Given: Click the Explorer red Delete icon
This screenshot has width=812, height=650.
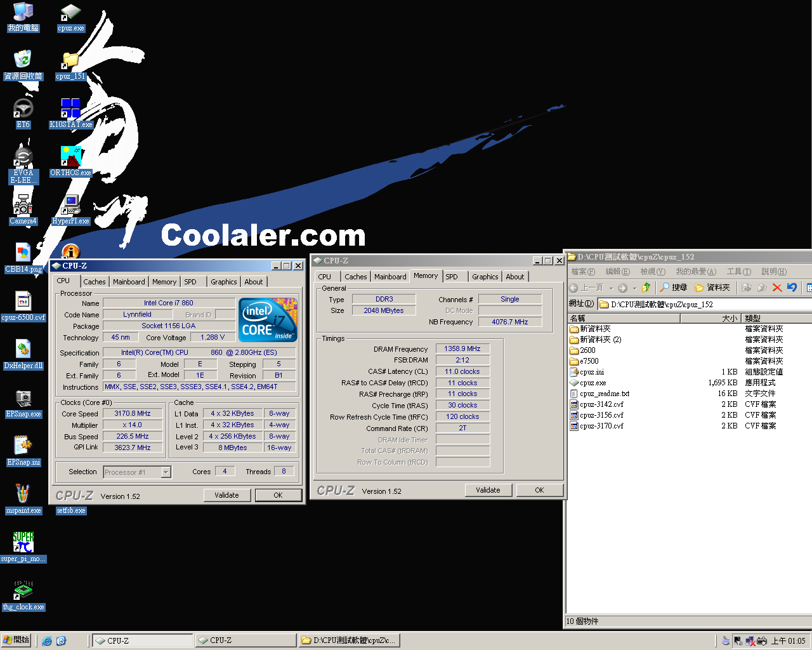Looking at the screenshot, I should point(776,288).
